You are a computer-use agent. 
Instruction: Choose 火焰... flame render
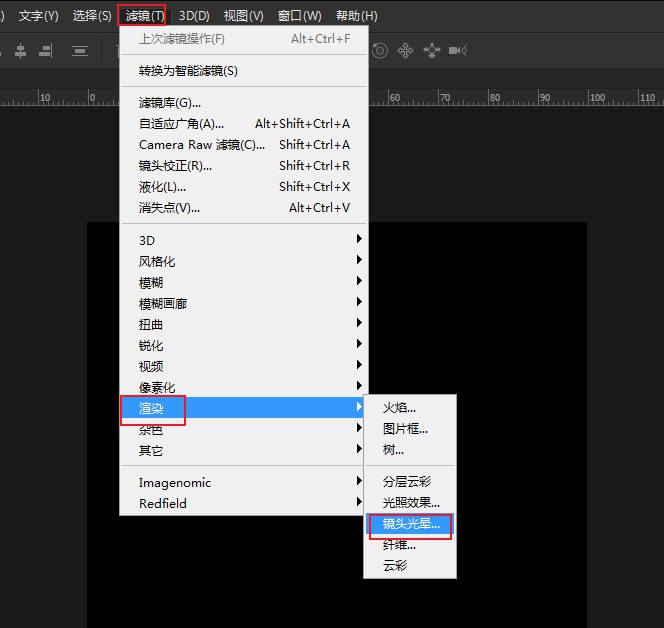pos(410,408)
